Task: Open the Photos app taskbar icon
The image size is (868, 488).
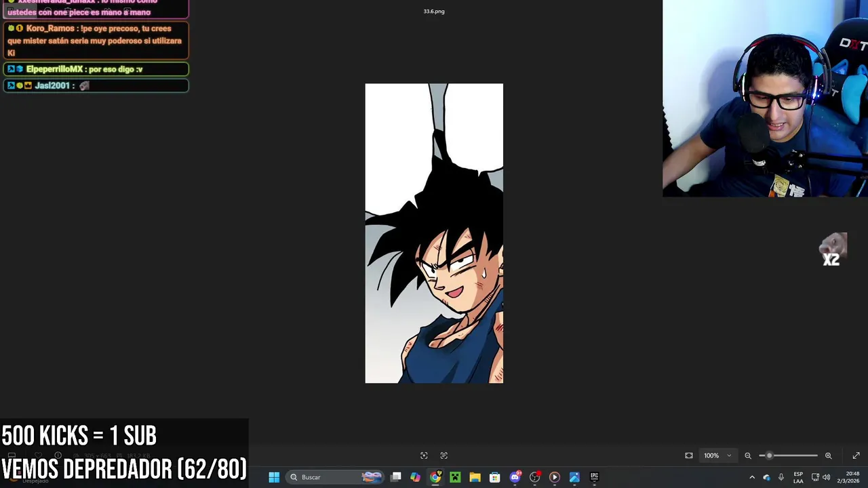Action: 574,477
